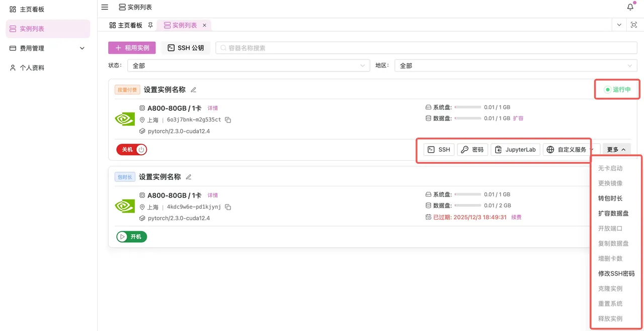Click the 容器名称搜索 search field
644x331 pixels.
(428, 48)
